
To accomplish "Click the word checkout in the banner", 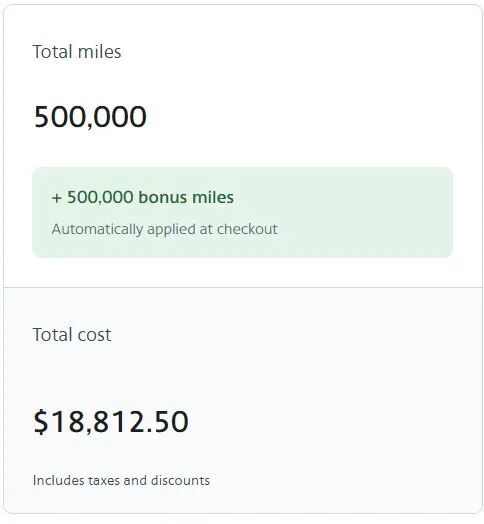I will (247, 229).
